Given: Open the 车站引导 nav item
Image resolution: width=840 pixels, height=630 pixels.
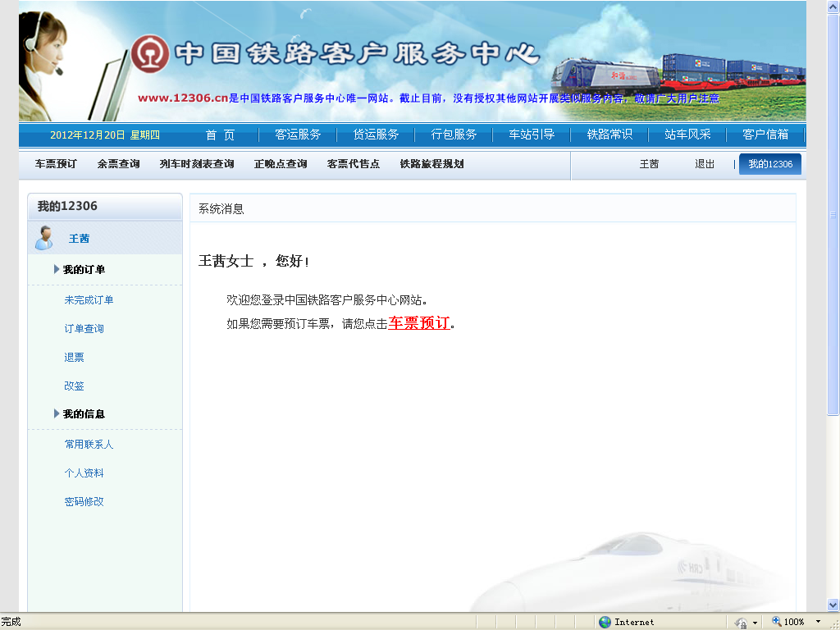Looking at the screenshot, I should pos(532,135).
